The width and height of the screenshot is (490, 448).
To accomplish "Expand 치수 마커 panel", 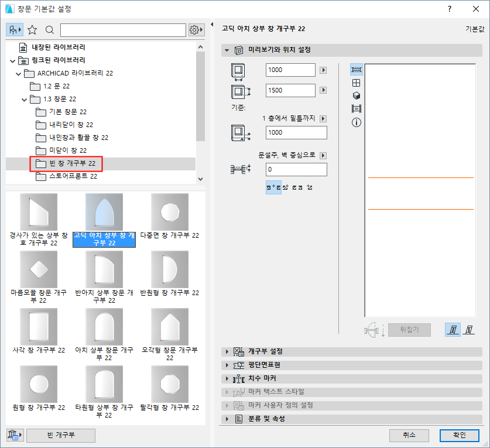I will tap(352, 378).
